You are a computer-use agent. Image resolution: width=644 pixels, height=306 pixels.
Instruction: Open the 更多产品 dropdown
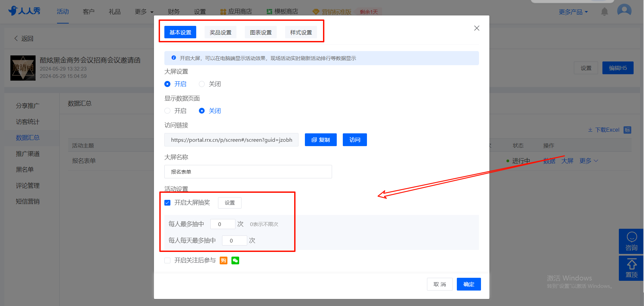573,12
